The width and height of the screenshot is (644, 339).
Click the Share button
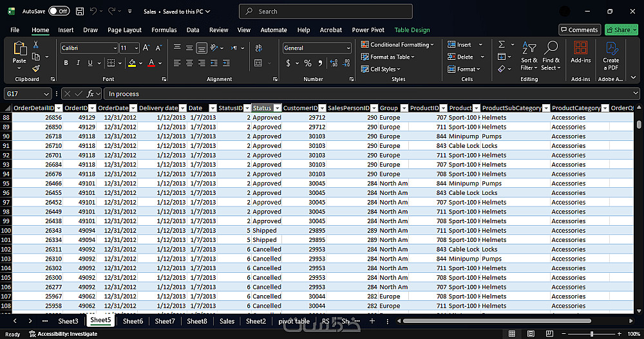[x=621, y=30]
